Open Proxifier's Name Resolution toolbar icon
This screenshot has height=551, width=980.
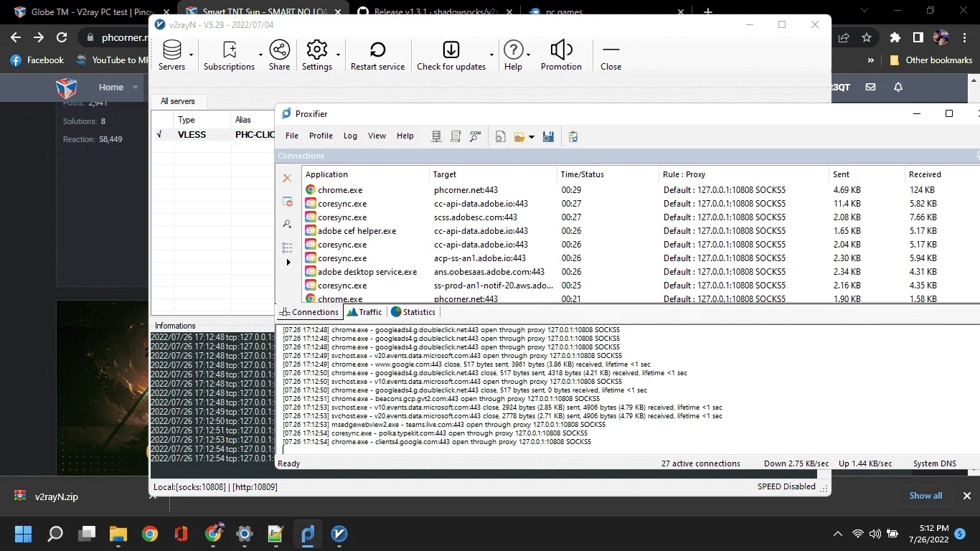pos(474,136)
